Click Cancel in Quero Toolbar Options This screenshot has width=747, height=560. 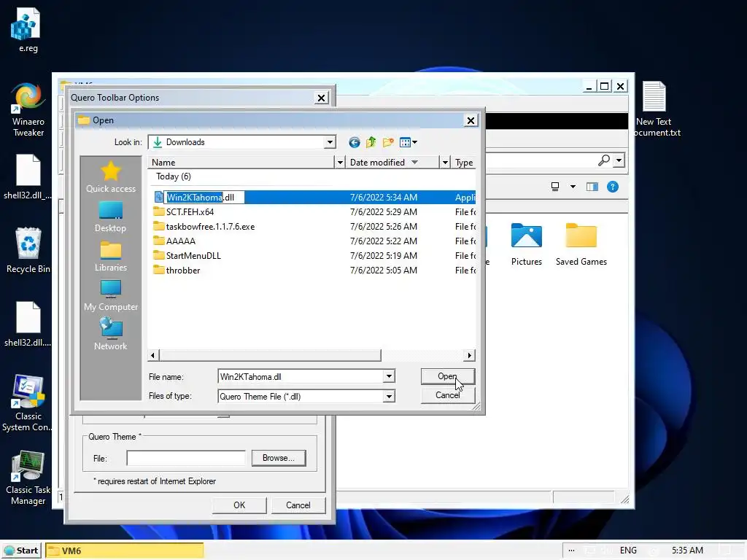298,505
